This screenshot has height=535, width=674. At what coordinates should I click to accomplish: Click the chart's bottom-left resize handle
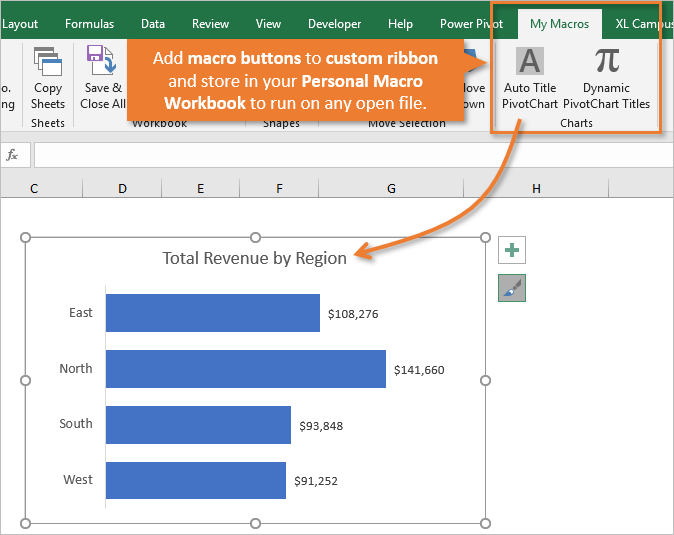(25, 523)
